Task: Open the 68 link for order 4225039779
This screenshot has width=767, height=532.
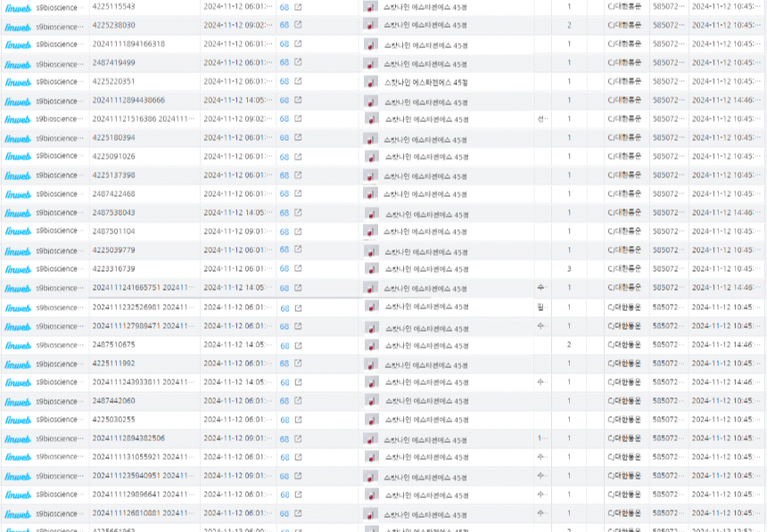Action: [x=285, y=250]
